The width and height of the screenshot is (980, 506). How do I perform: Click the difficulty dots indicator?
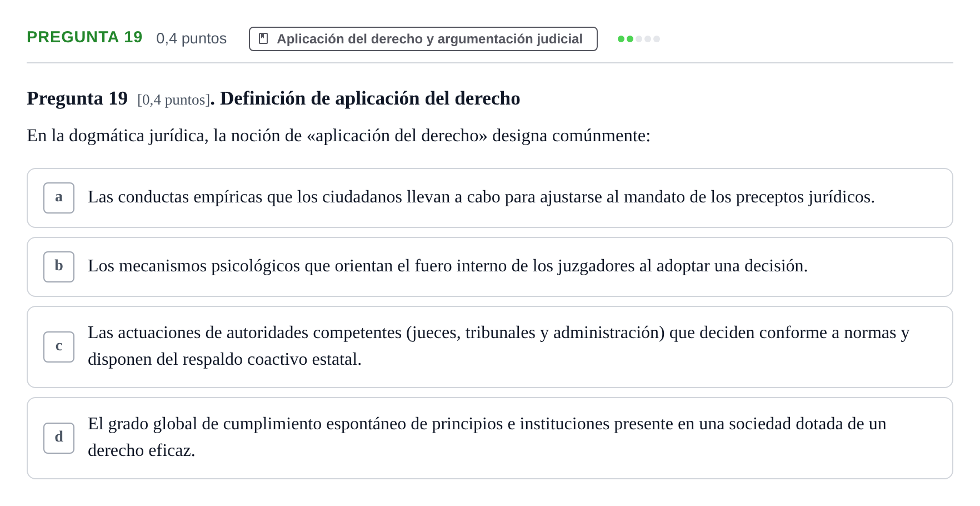pos(639,39)
